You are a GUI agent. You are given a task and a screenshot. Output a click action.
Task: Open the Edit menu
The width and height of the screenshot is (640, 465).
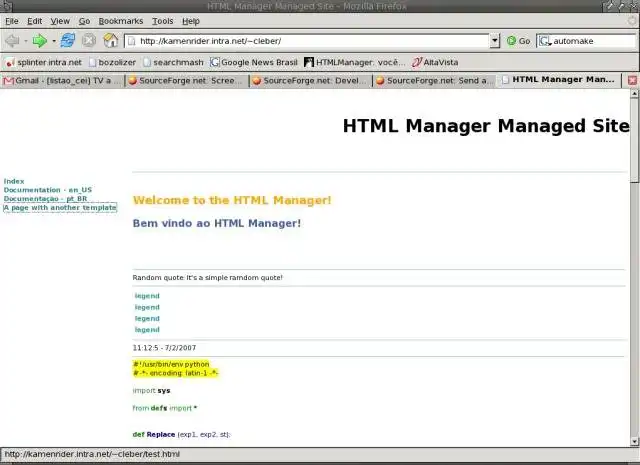click(35, 21)
